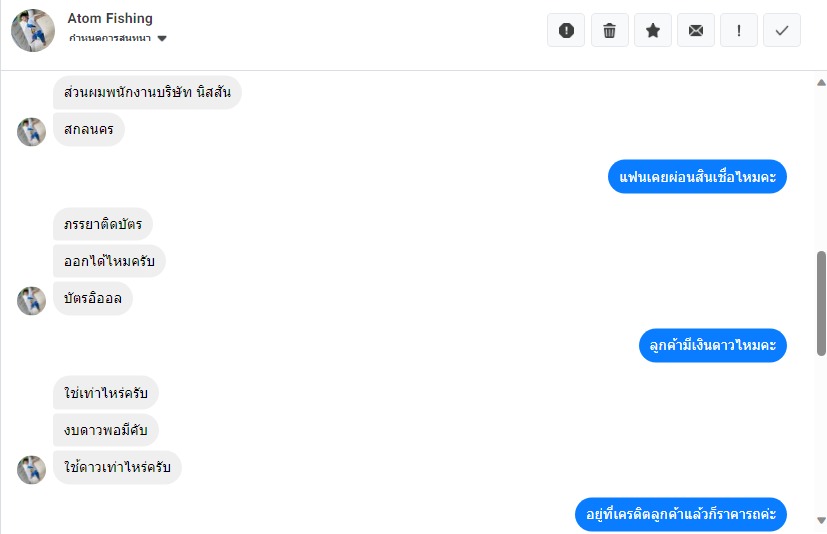
Task: Click the message "งบดาวพอมีคับ"
Action: click(x=105, y=430)
